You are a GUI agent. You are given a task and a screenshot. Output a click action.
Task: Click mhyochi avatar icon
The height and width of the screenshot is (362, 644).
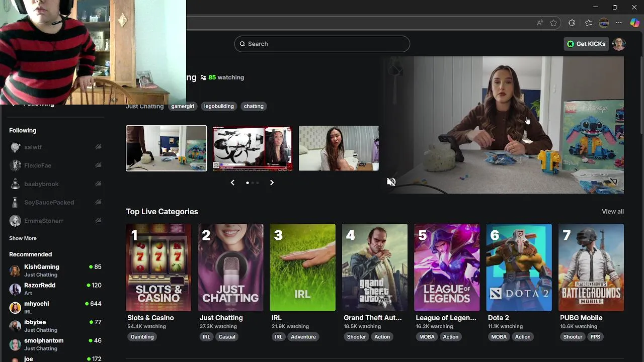(15, 307)
